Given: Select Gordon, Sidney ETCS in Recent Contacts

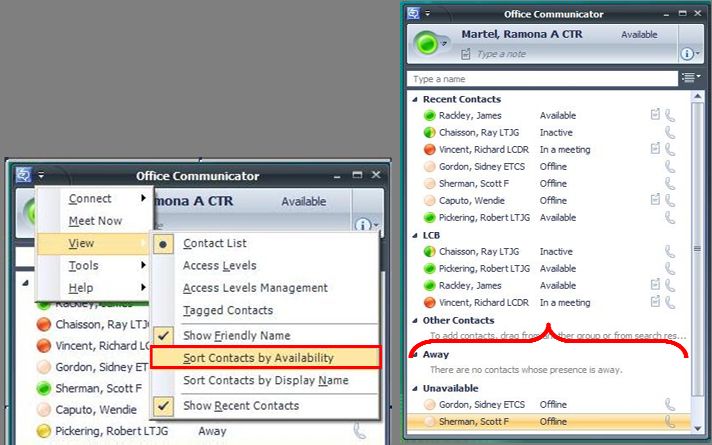Looking at the screenshot, I should (549, 167).
